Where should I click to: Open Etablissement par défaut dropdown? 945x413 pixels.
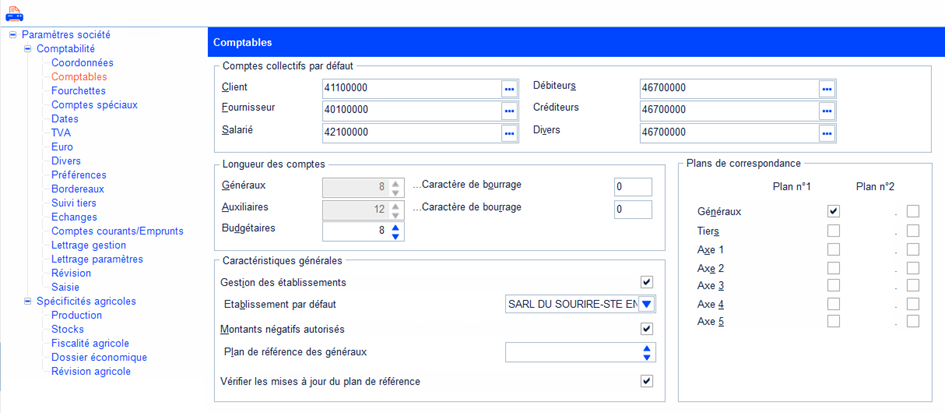point(646,304)
